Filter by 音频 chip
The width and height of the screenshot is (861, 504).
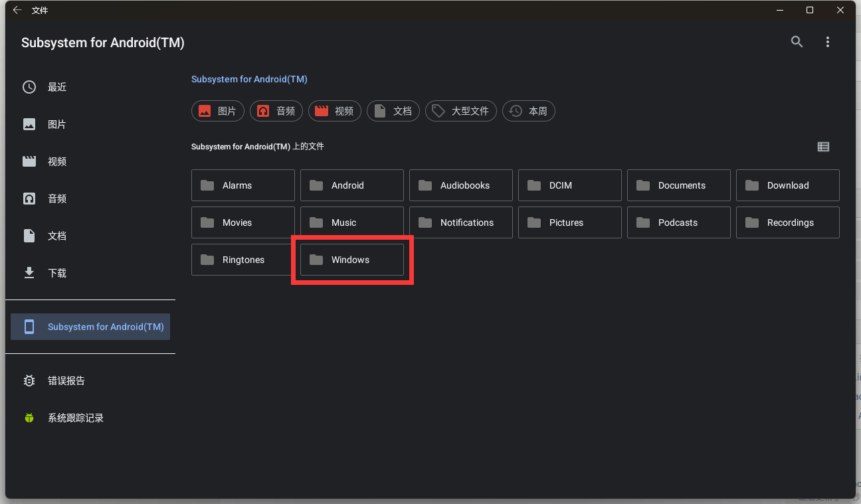pyautogui.click(x=276, y=111)
